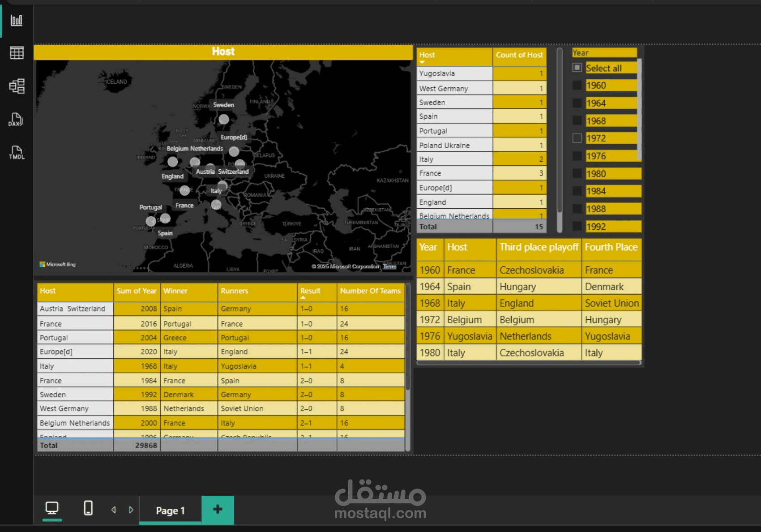Check the 1968 year checkbox
Screen dimensions: 761x532
[577, 120]
